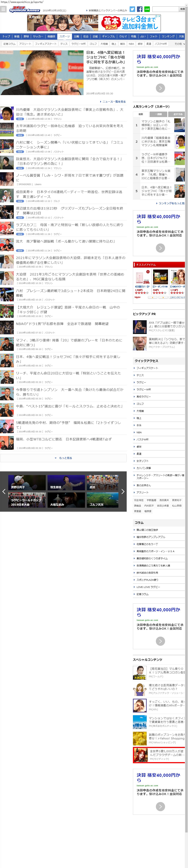Select the 格闘技 nav tab
The image size is (188, 868).
coord(51,36)
